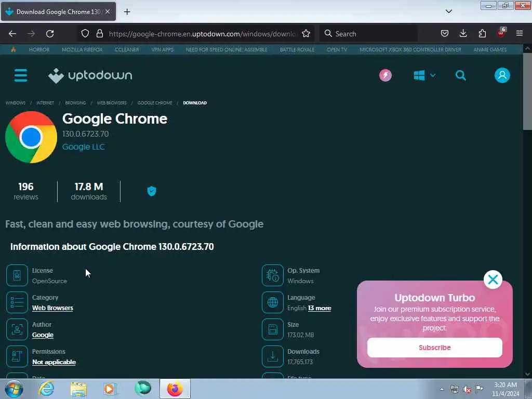Click the Op. System icon
Image resolution: width=532 pixels, height=399 pixels.
(272, 275)
